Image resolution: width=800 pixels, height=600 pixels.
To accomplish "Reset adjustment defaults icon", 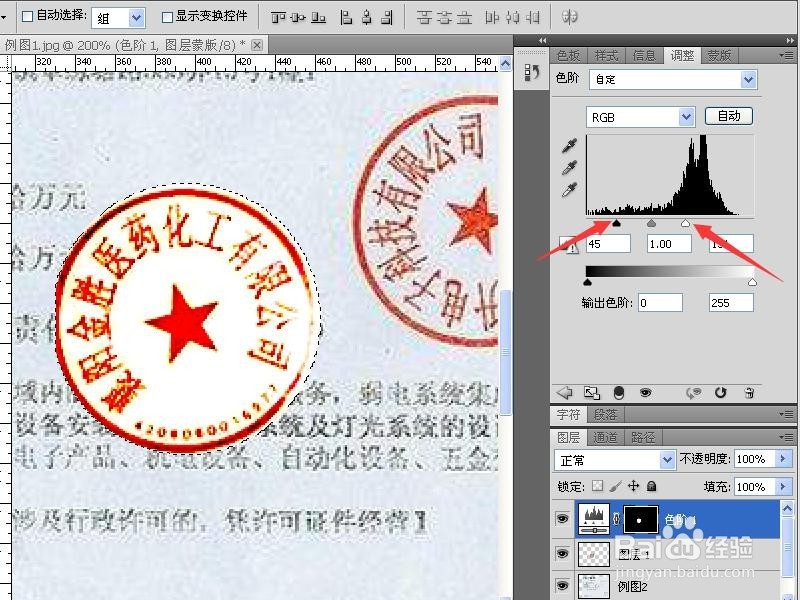I will (720, 392).
